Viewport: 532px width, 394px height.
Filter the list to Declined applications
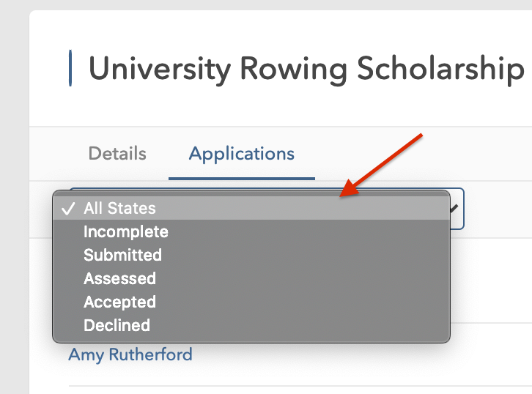coord(117,326)
